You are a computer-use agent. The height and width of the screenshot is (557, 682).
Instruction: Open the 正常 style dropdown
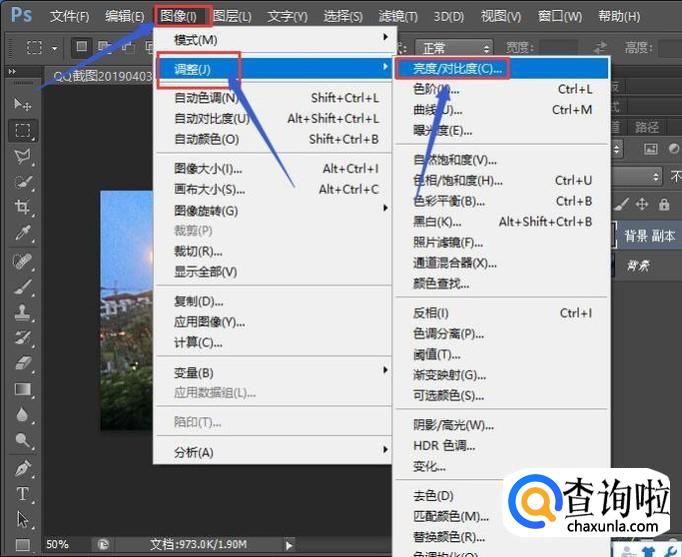click(456, 48)
